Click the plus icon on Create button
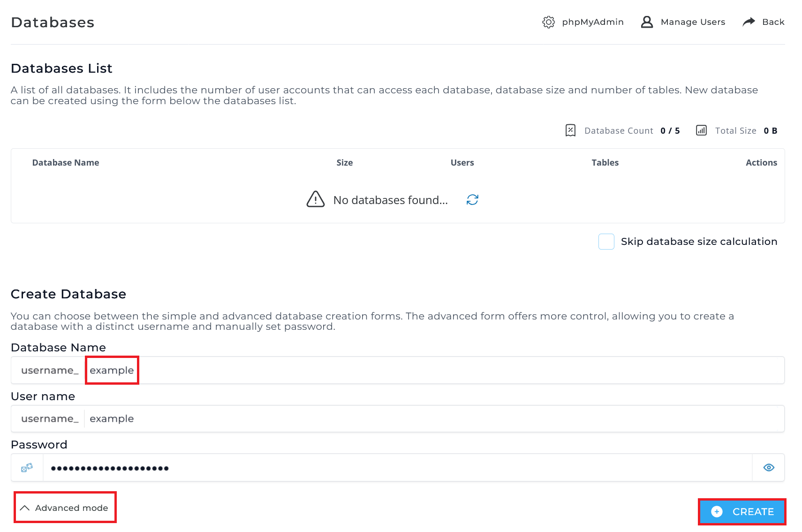The width and height of the screenshot is (802, 532). (717, 512)
